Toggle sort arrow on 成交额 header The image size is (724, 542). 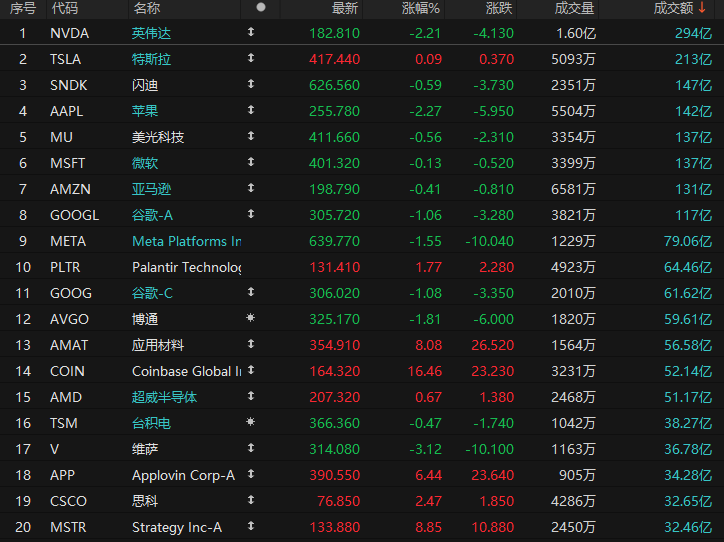click(x=702, y=8)
